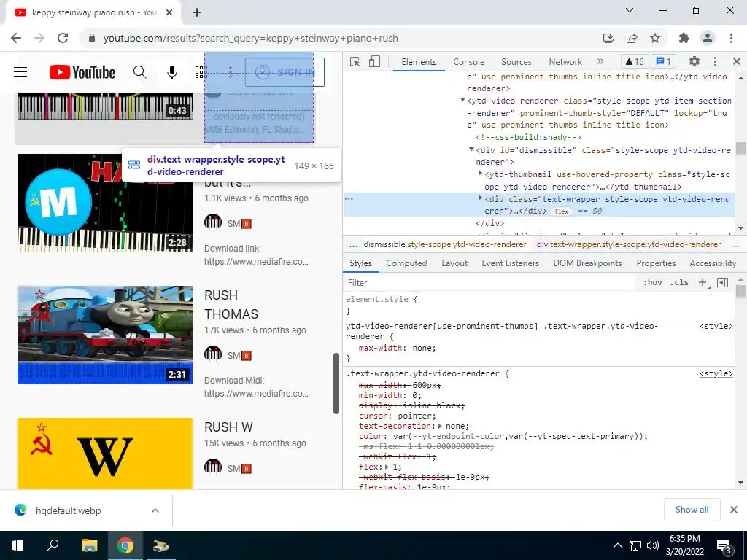The image size is (747, 560).
Task: Click the div.text-wrapper breadcrumb
Action: 628,244
